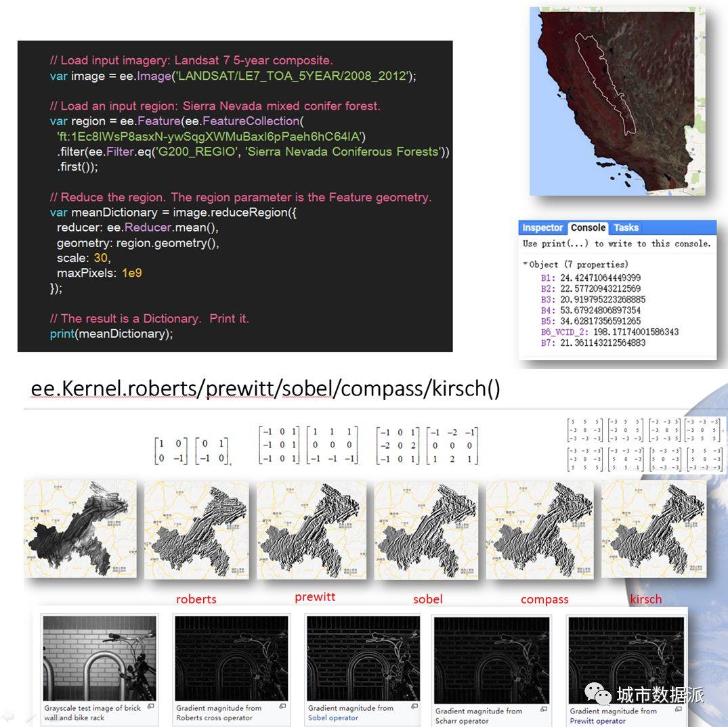Click the Sierra Nevada satellite map image
Viewport: 728px width, 727px height.
tap(617, 101)
